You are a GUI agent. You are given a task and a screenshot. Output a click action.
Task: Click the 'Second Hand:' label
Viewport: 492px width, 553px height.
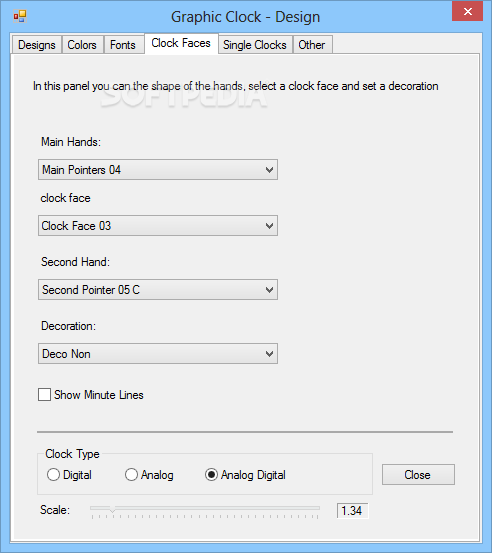(x=75, y=262)
